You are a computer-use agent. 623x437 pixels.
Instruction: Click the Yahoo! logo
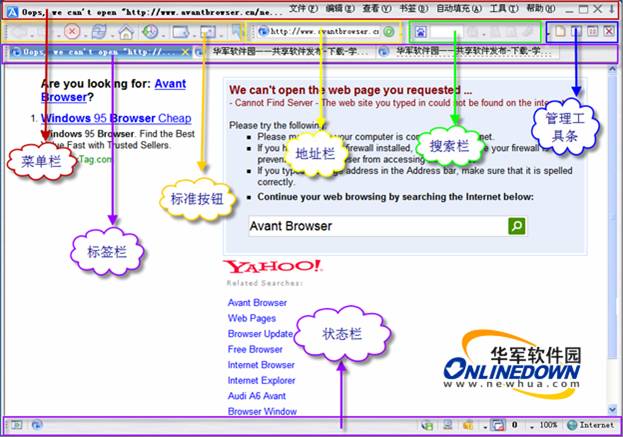pos(273,267)
